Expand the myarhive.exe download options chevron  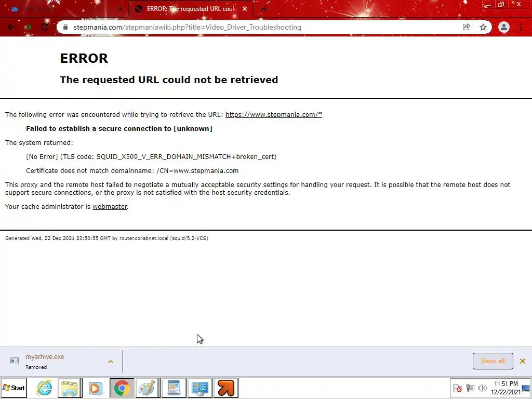point(111,362)
